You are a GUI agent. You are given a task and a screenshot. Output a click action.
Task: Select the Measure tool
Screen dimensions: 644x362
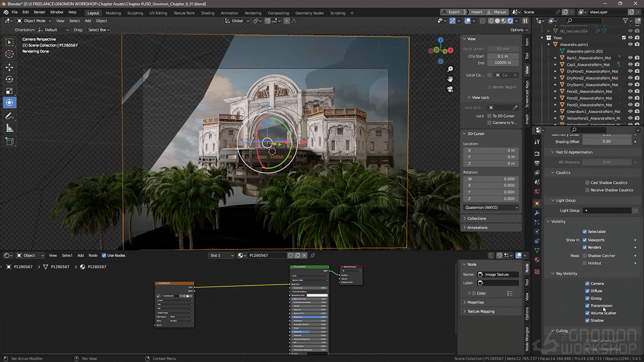[x=10, y=128]
